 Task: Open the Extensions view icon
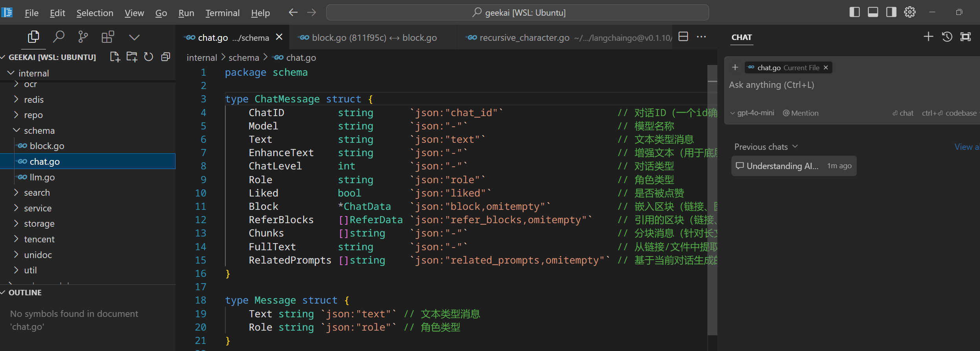108,37
